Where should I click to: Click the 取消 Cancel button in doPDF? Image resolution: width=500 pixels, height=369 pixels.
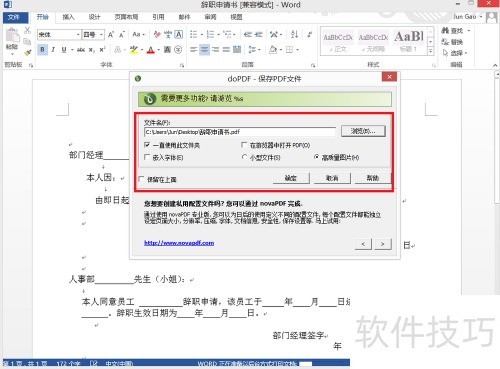tap(332, 178)
